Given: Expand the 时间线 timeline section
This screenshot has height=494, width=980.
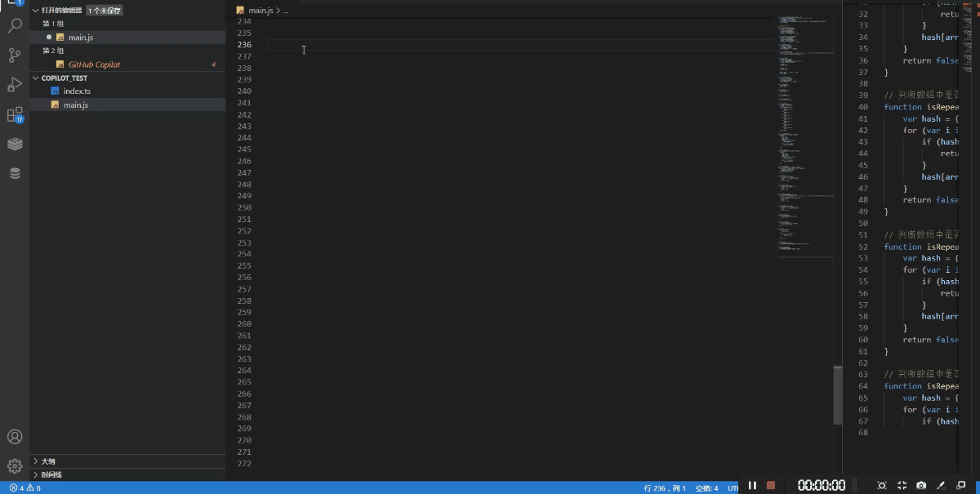Looking at the screenshot, I should click(x=49, y=474).
